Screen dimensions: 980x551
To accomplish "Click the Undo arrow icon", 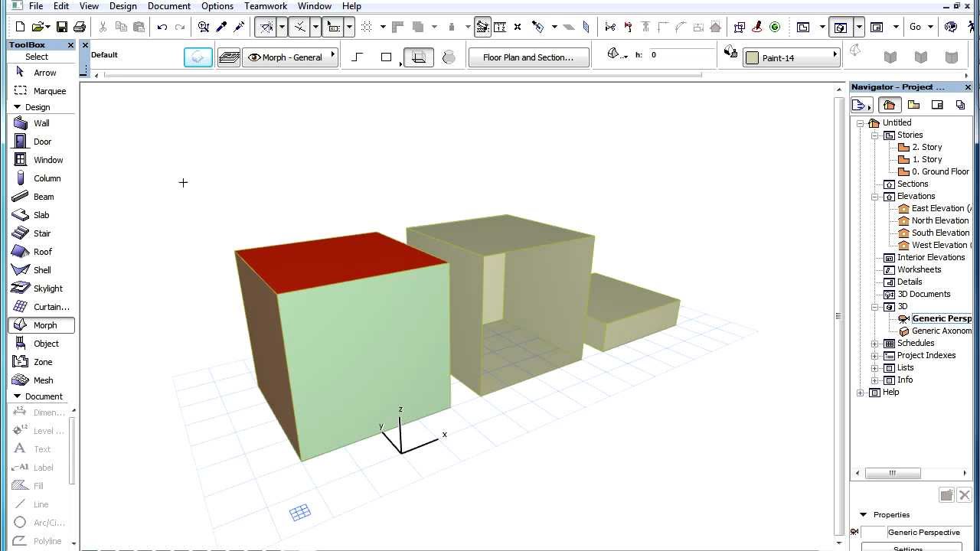I will [162, 27].
